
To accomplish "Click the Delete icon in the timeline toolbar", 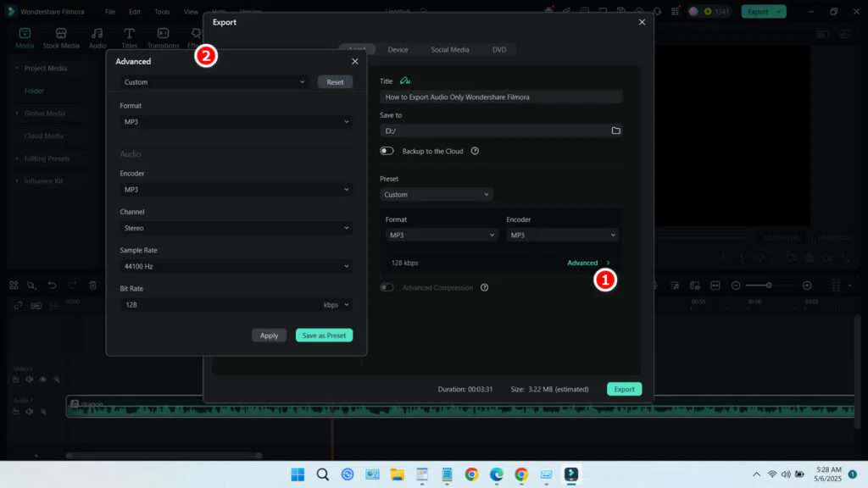I will tap(92, 286).
